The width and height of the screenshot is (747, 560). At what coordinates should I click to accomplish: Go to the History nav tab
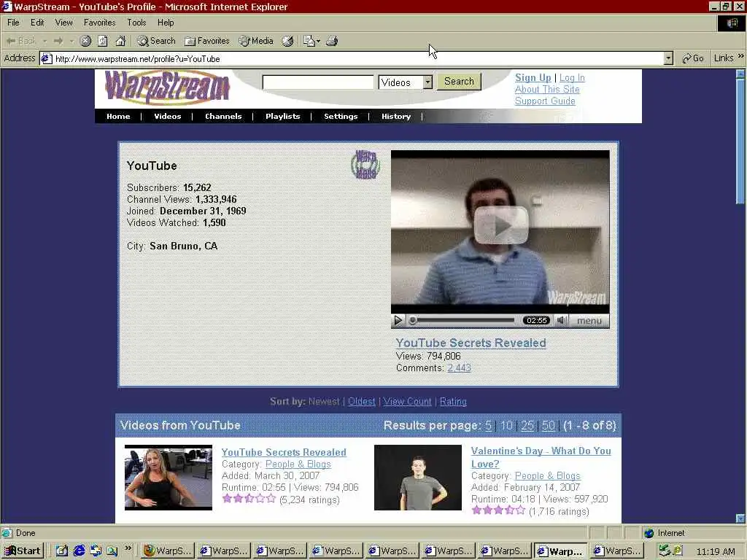(x=396, y=116)
